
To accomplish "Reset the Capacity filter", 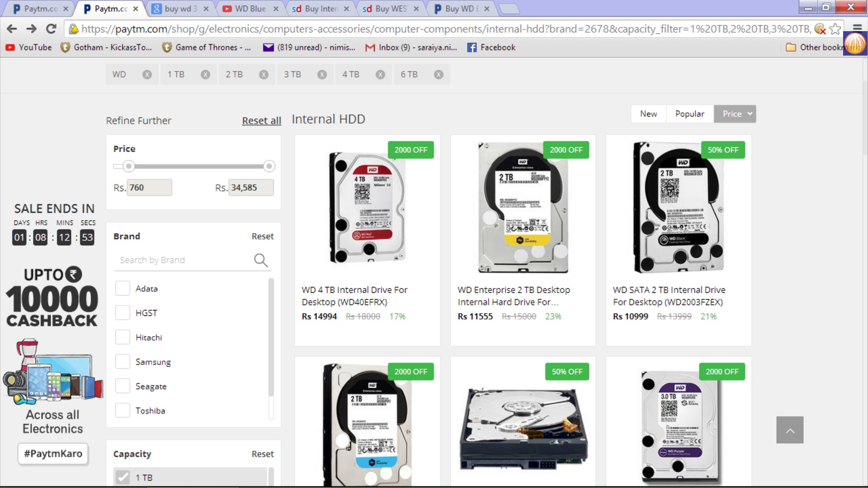I will point(262,454).
